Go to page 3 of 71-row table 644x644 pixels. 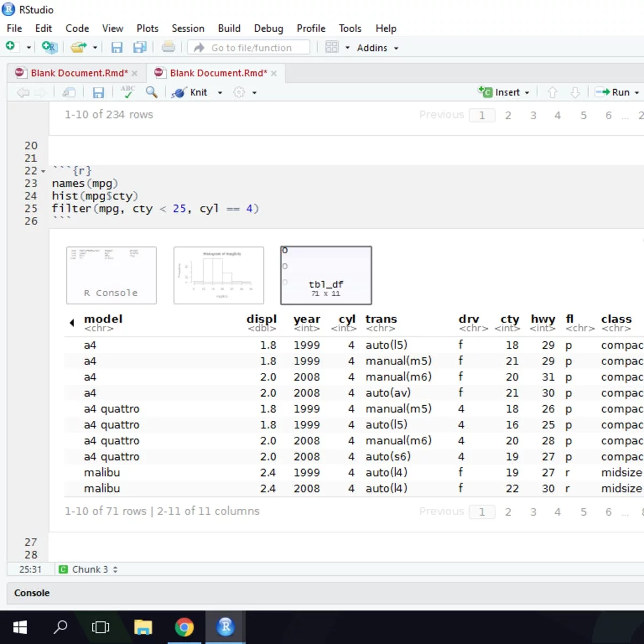pos(533,512)
